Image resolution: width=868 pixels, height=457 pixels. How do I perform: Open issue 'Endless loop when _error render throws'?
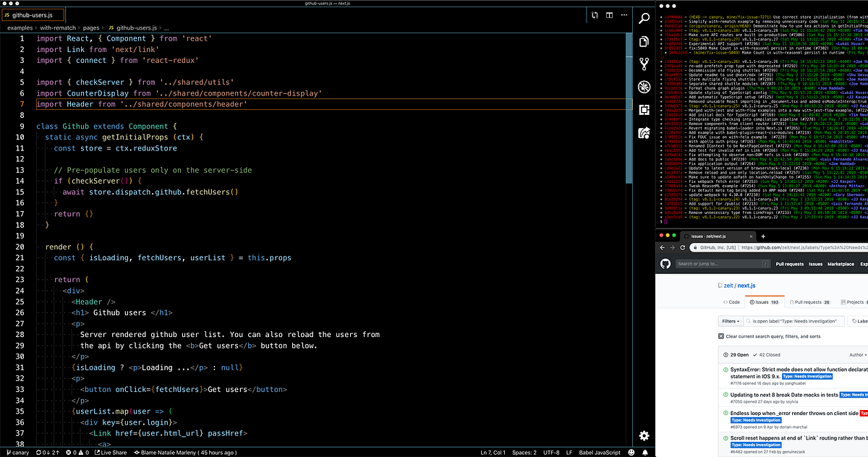coord(793,413)
